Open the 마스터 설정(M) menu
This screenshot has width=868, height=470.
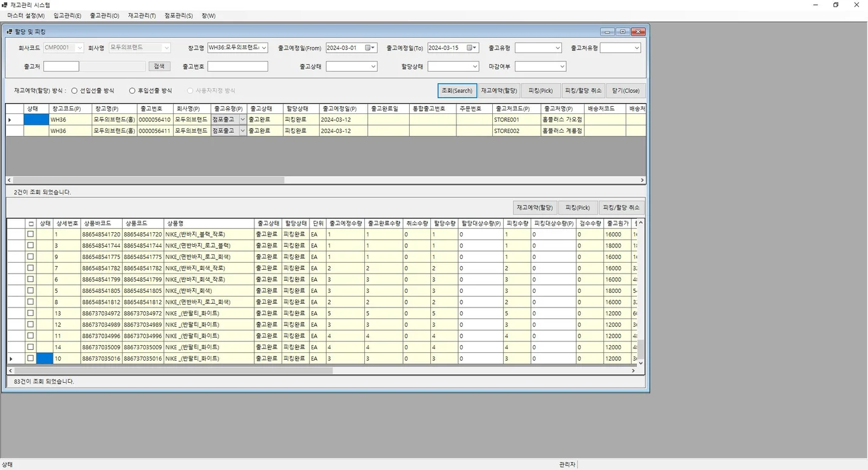26,16
